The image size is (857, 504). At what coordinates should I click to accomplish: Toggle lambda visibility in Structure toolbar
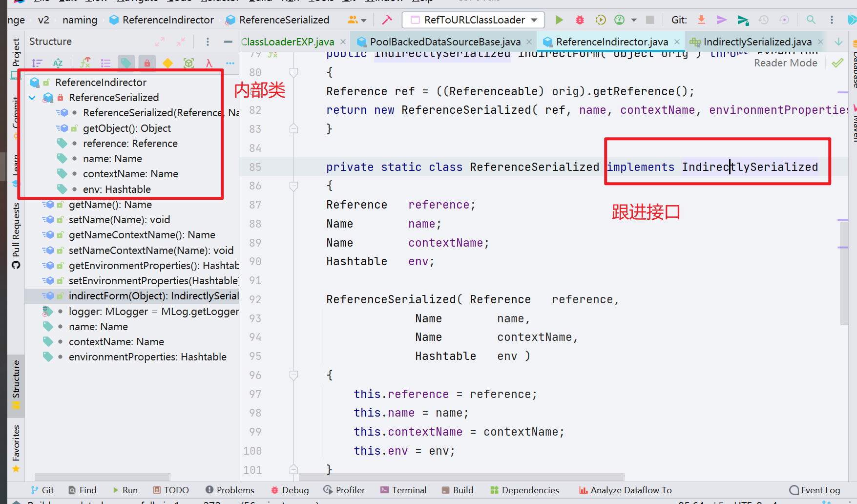pos(209,63)
